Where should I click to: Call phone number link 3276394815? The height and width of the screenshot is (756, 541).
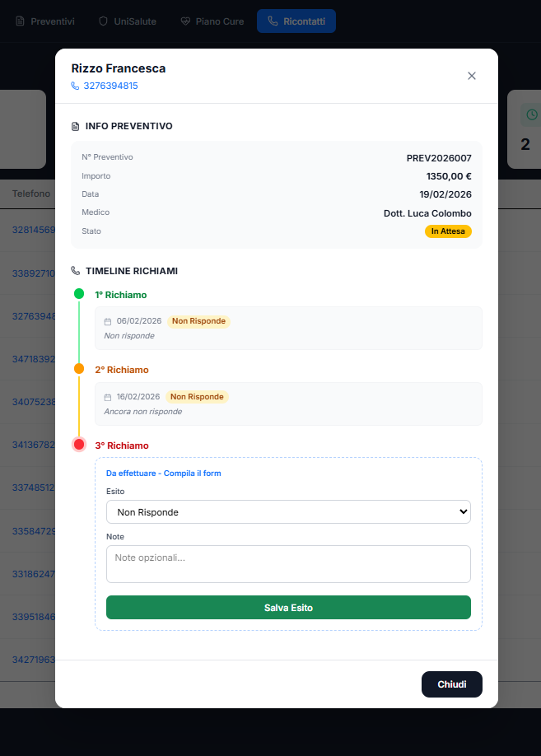[x=110, y=86]
